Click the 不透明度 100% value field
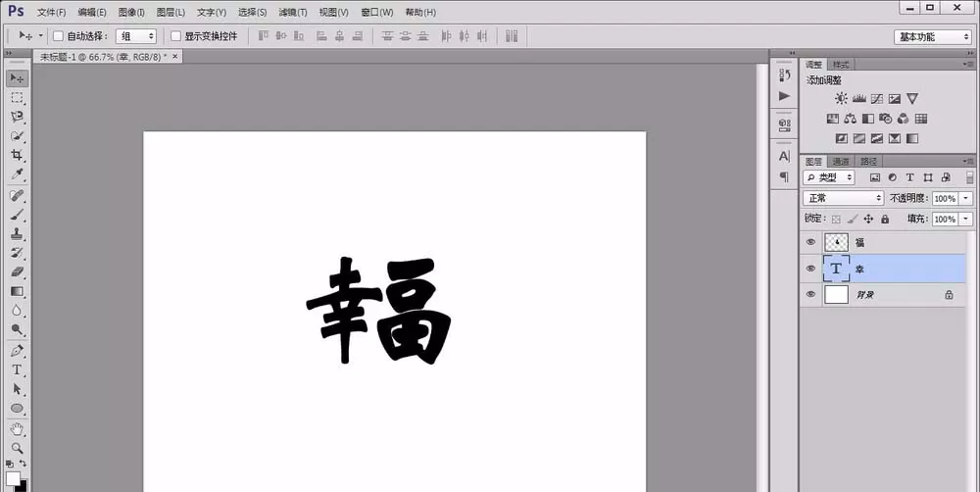Image resolution: width=980 pixels, height=492 pixels. [x=945, y=198]
